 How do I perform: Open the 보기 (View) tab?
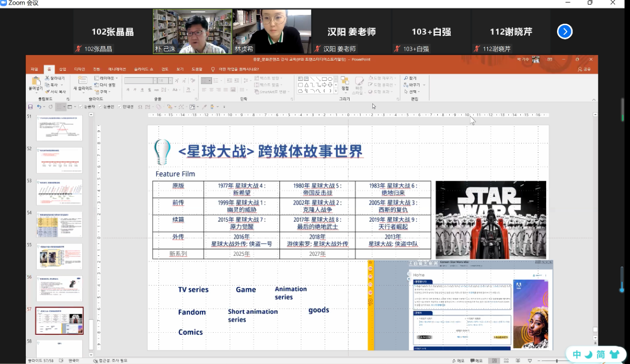click(180, 69)
